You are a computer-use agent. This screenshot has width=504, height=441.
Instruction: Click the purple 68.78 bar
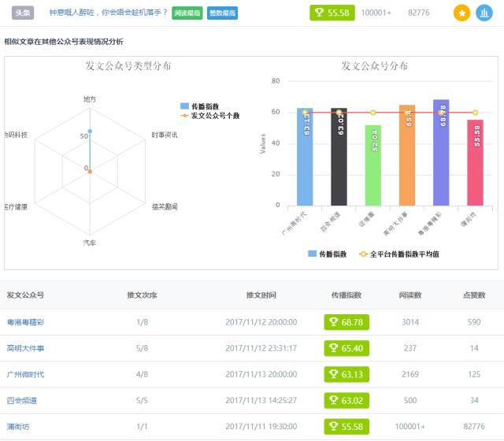pyautogui.click(x=441, y=153)
